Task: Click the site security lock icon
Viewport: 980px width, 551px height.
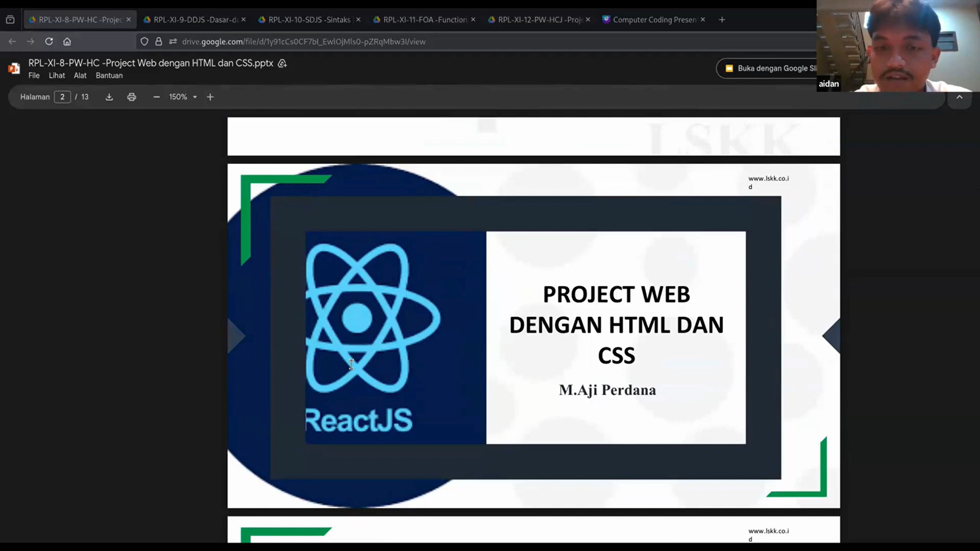Action: coord(159,41)
